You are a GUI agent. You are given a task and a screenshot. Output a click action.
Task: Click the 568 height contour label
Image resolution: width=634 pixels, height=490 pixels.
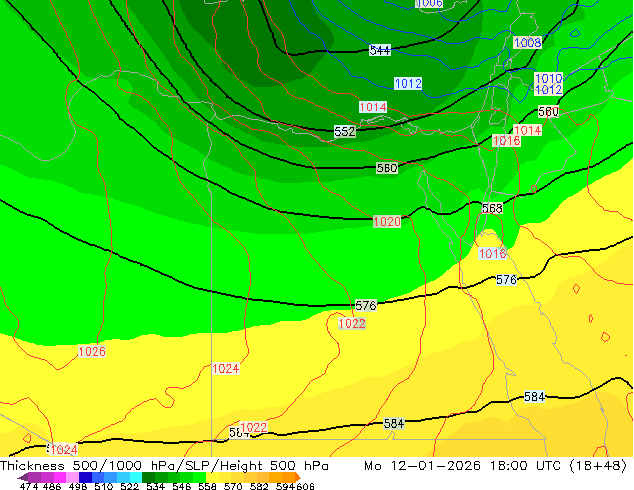[x=492, y=208]
